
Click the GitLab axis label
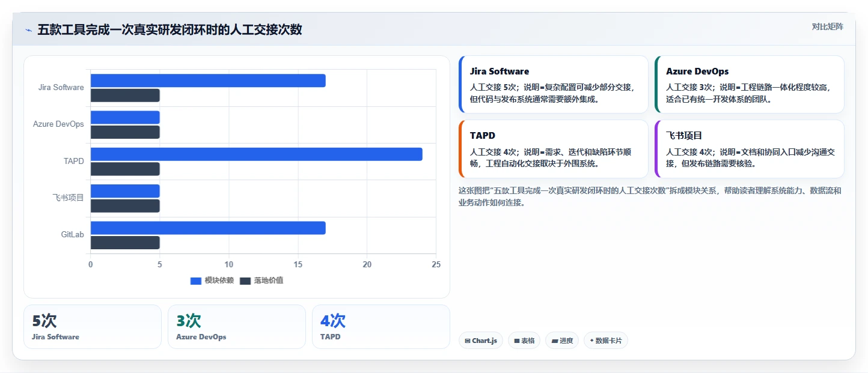point(73,235)
